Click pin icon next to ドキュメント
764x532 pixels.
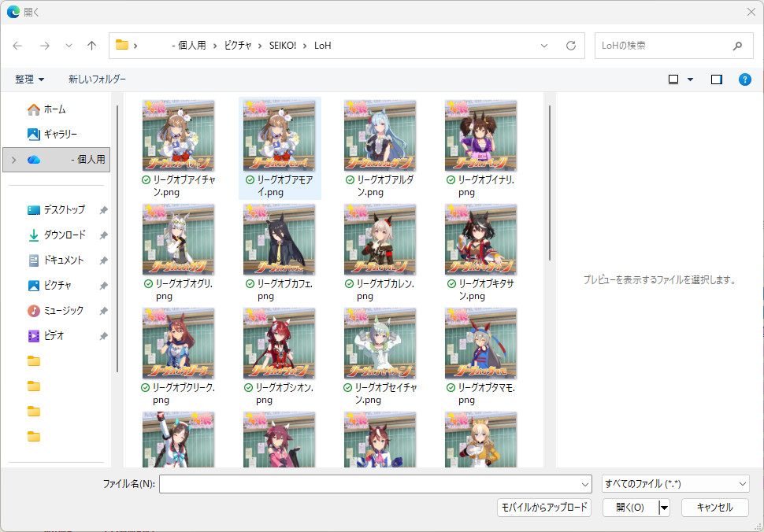103,261
